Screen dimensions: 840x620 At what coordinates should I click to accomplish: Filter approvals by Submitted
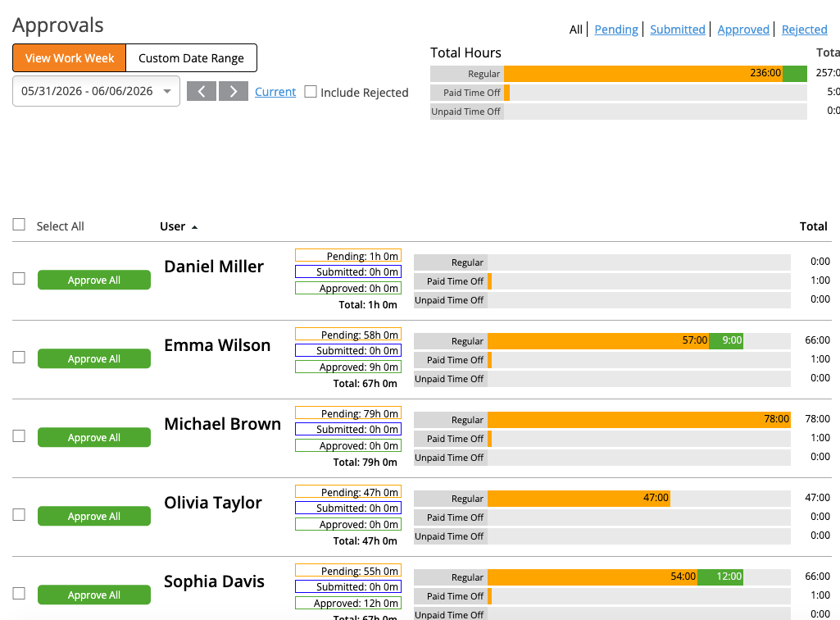click(x=678, y=30)
